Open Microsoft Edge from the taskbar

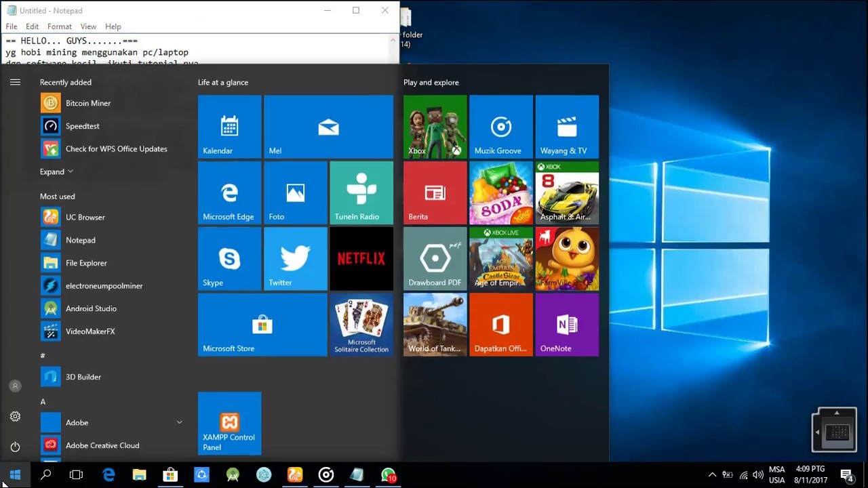(108, 475)
